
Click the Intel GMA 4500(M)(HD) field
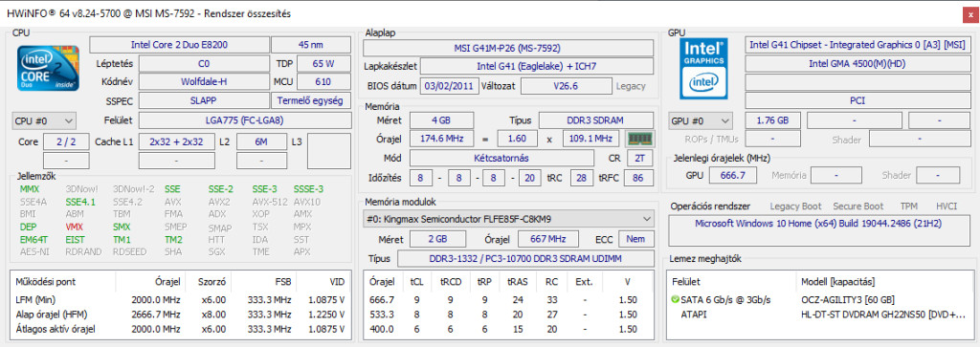click(x=857, y=64)
